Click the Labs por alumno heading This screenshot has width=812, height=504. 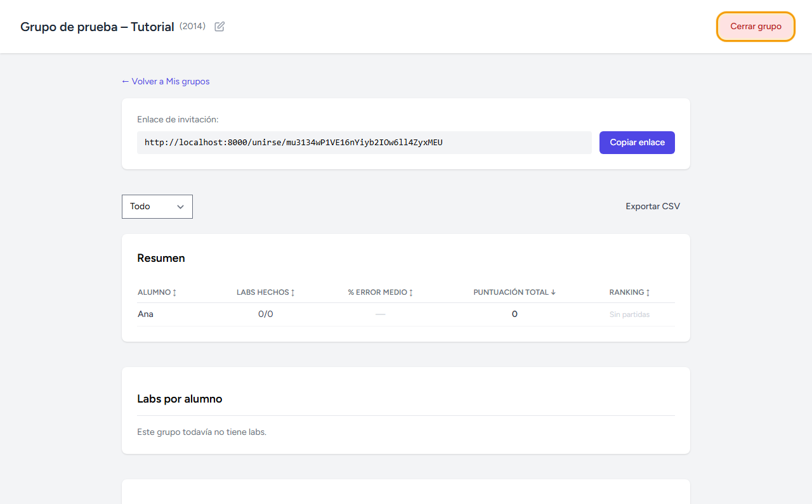point(180,399)
